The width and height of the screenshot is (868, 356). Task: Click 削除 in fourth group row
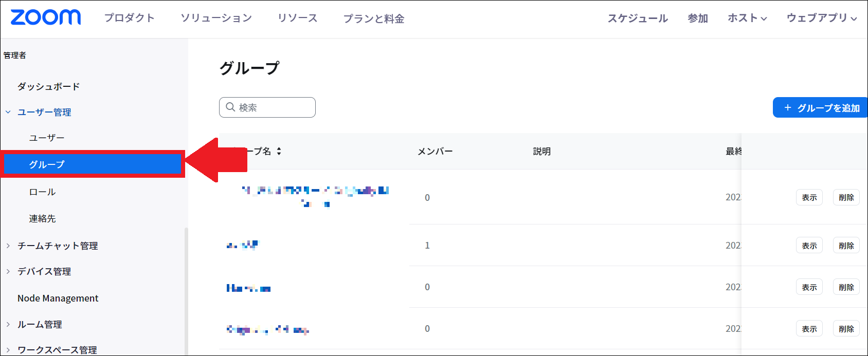[846, 329]
